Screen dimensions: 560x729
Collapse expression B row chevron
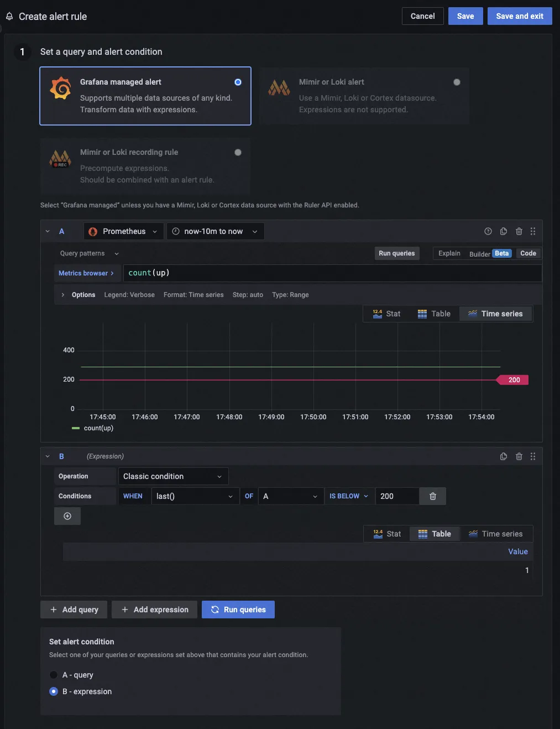point(48,456)
